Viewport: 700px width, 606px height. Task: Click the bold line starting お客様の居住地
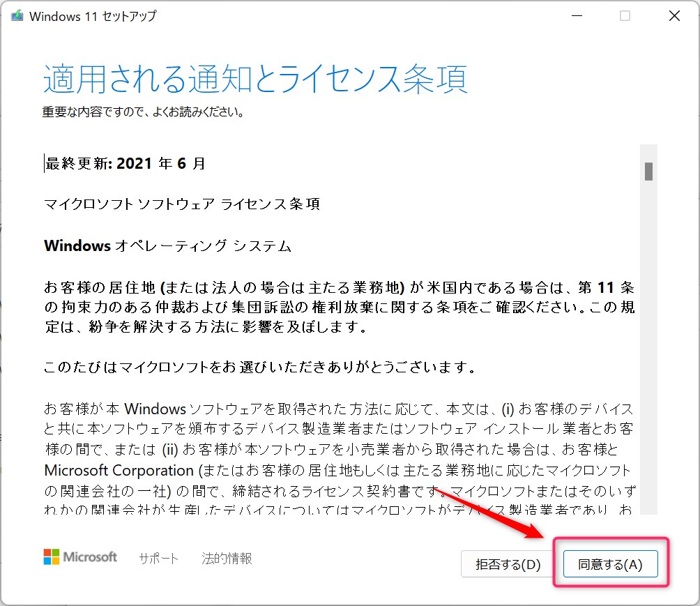point(340,287)
